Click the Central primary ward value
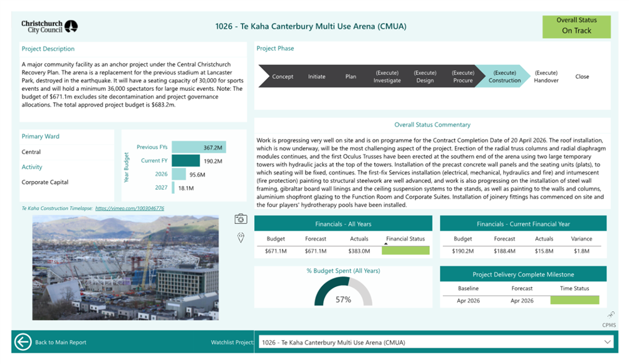Screen dimensions: 629x364 click(x=31, y=152)
